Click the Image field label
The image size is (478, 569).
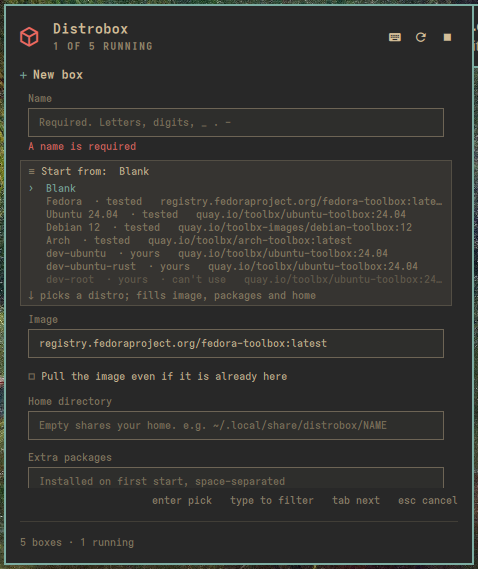tap(43, 319)
